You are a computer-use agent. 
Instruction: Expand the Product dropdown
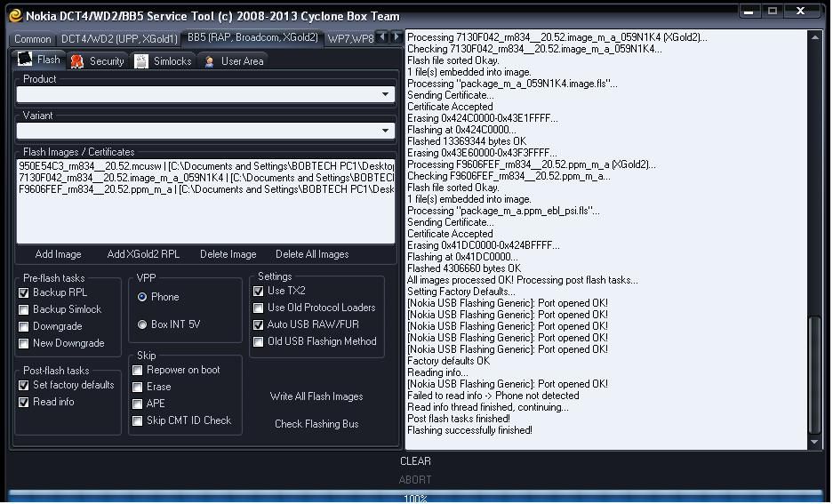385,94
